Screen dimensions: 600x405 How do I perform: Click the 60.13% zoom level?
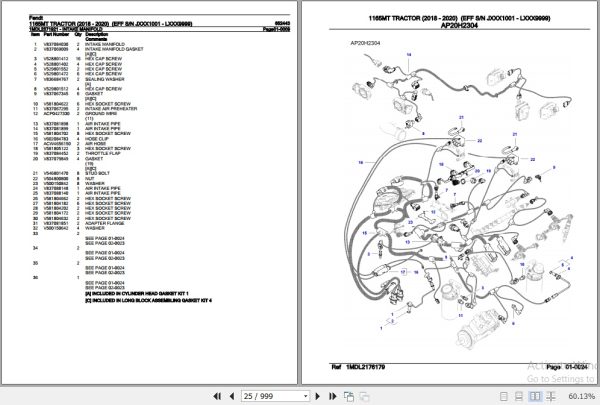[582, 396]
